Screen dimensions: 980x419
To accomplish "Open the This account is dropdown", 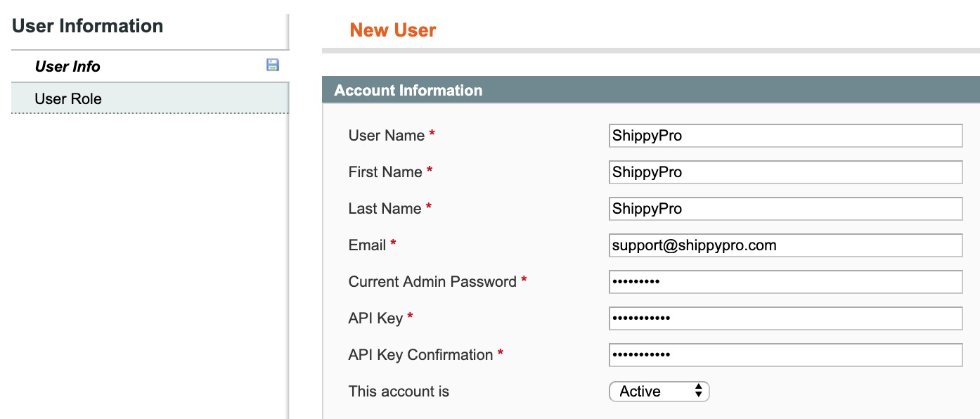I will click(x=659, y=392).
